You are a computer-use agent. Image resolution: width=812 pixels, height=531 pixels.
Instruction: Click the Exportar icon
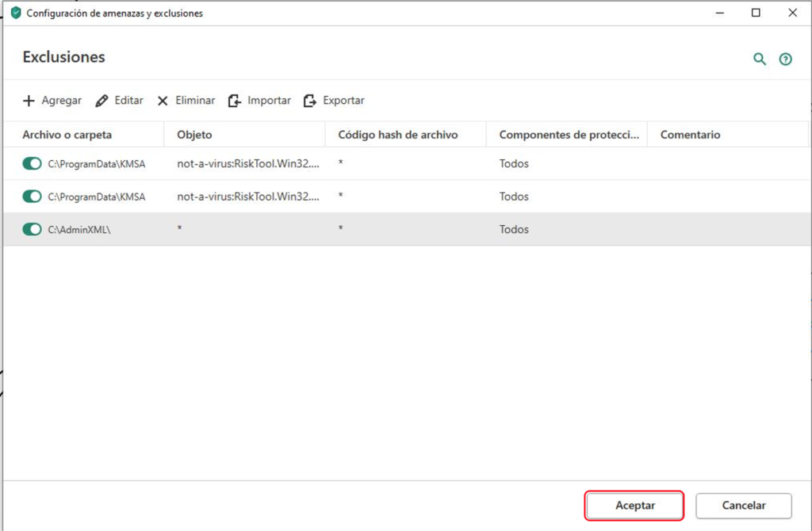tap(310, 101)
